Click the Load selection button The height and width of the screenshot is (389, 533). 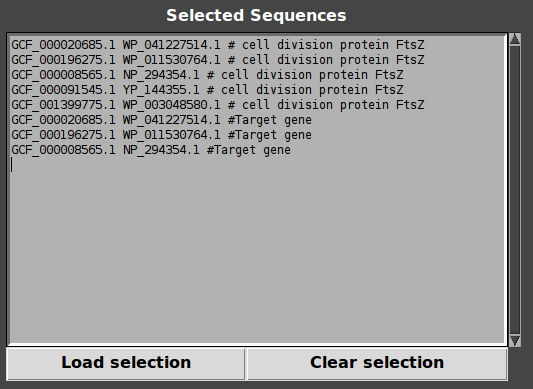tap(126, 363)
